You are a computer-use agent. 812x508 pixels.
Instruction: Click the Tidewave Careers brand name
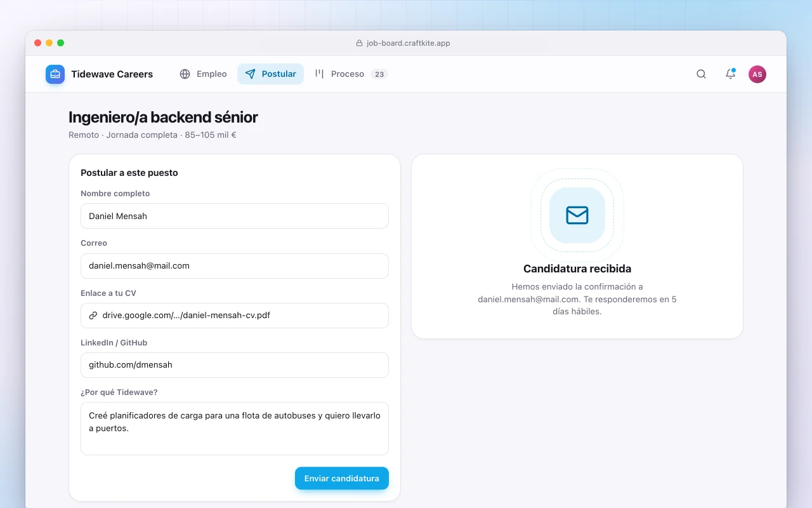(x=112, y=74)
